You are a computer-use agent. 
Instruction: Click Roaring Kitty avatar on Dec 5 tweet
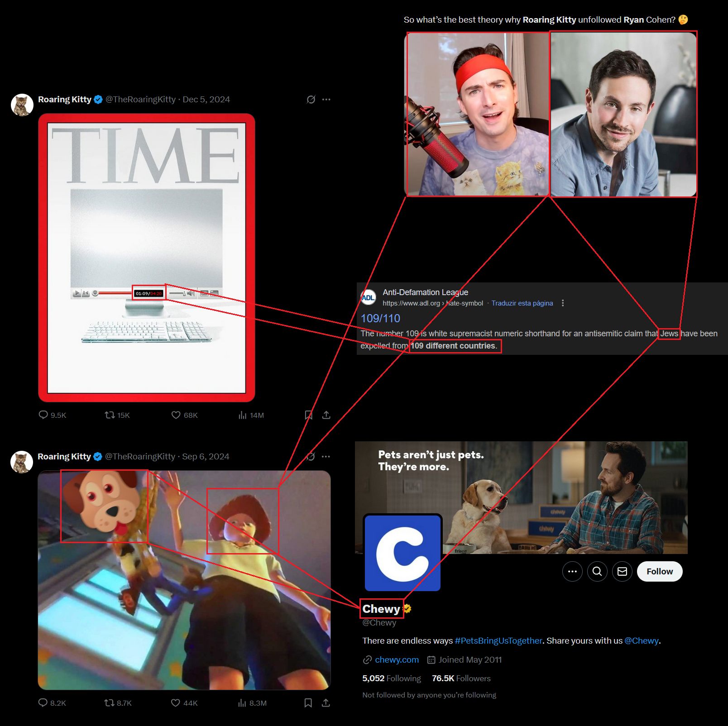tap(22, 105)
